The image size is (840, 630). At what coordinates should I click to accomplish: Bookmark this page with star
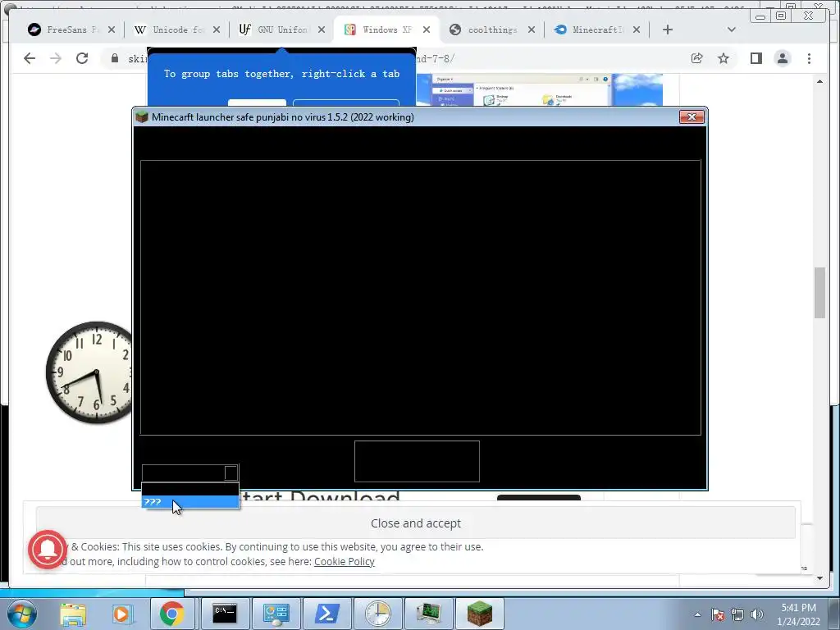coord(724,58)
